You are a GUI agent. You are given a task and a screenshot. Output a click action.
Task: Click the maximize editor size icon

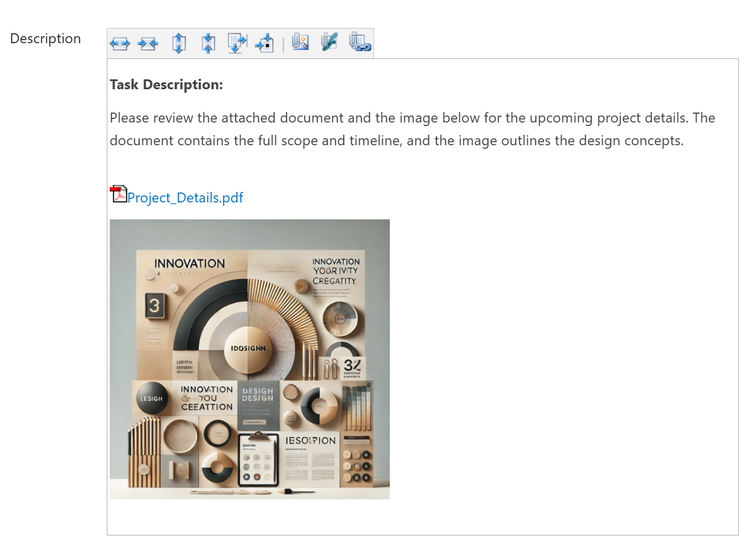(237, 43)
